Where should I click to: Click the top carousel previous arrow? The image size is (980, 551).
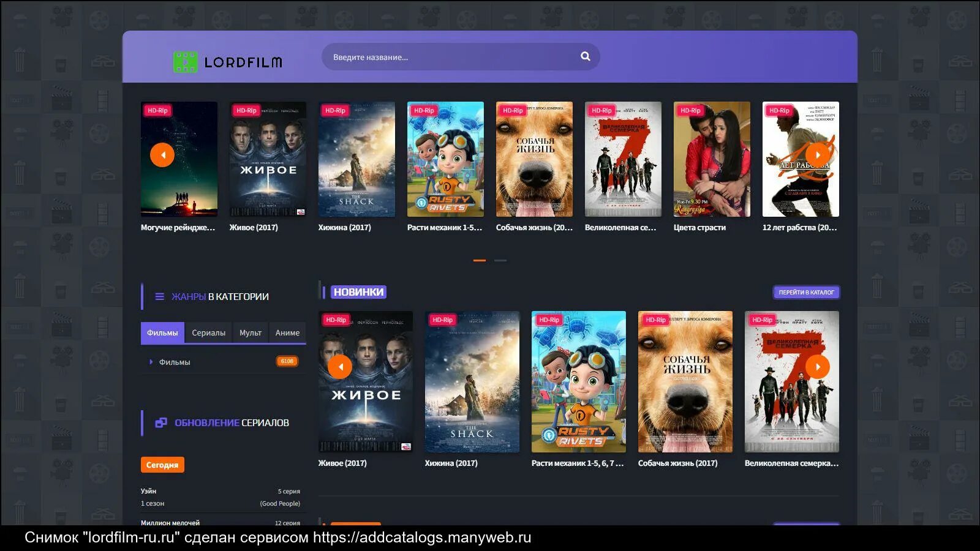(x=162, y=155)
